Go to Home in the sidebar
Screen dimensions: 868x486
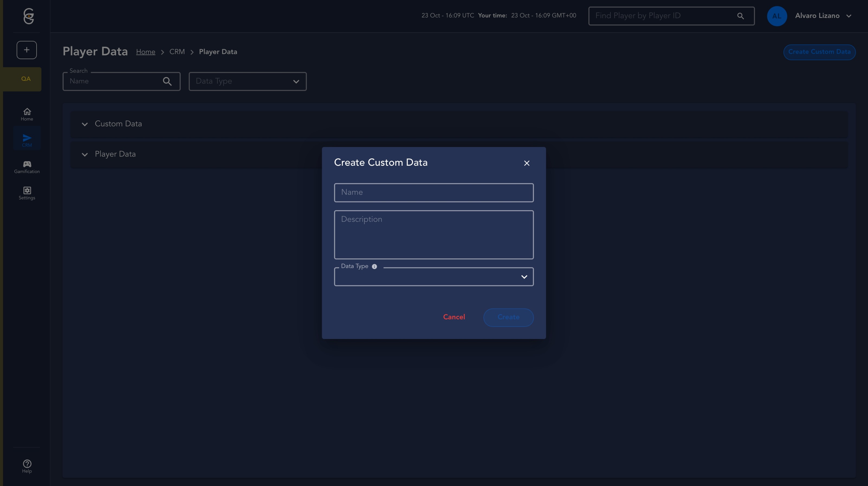pos(27,114)
